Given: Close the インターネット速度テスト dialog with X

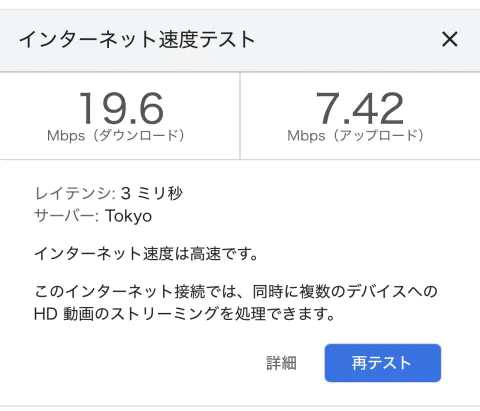Looking at the screenshot, I should (x=450, y=39).
